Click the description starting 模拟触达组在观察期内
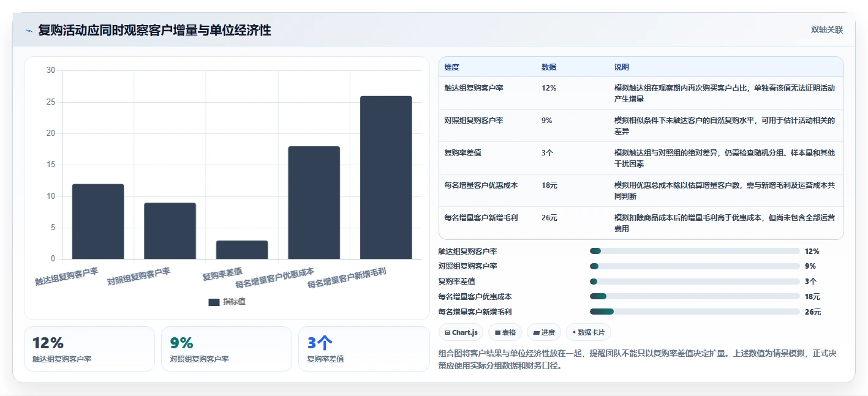This screenshot has height=396, width=868. click(725, 93)
